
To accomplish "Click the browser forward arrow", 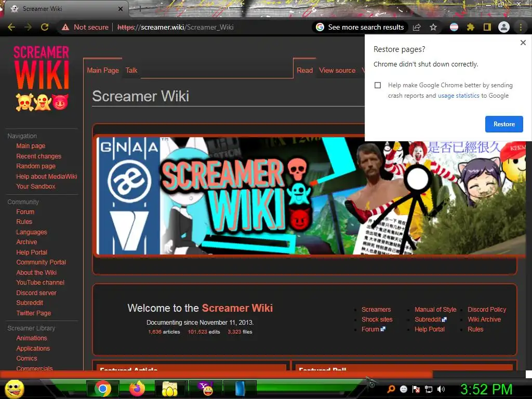I will [28, 27].
